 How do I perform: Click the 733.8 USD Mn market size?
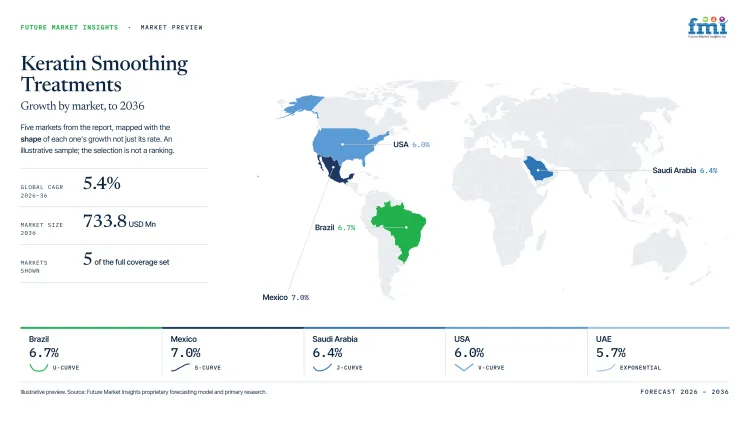click(x=120, y=222)
